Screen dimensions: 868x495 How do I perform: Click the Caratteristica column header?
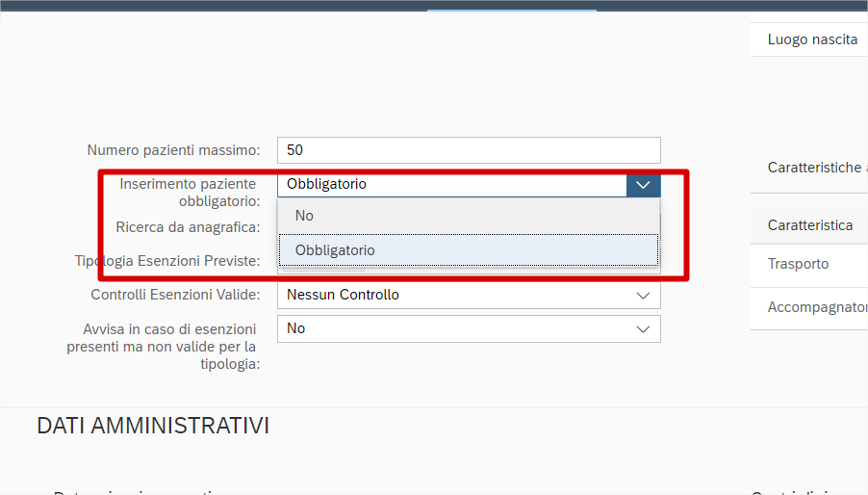tap(810, 225)
